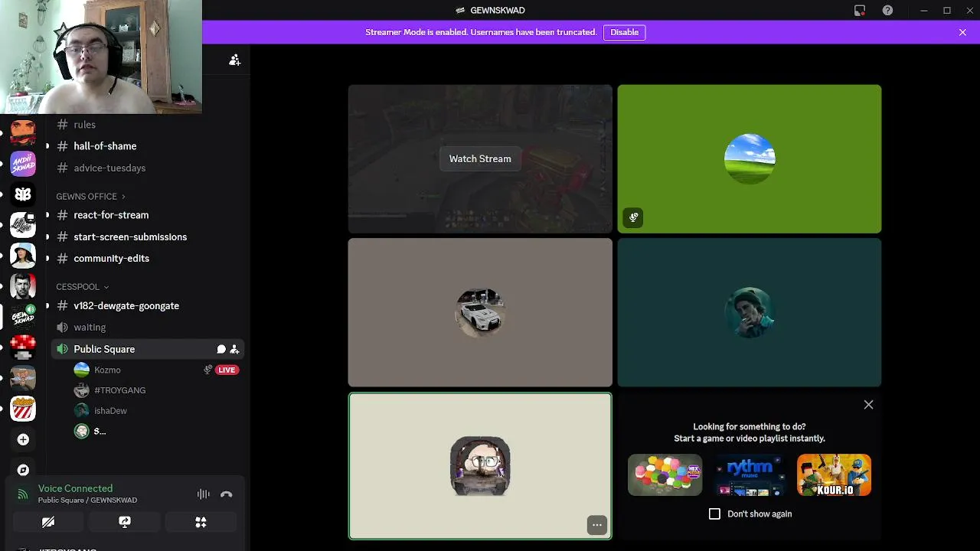Click the invite people icon in server header
The height and width of the screenshot is (551, 980).
[x=234, y=60]
